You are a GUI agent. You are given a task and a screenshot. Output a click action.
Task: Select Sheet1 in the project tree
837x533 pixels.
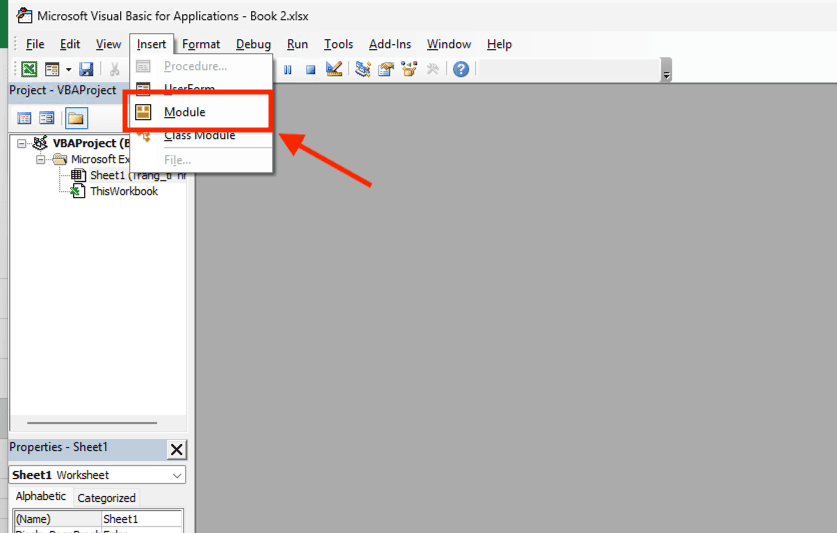138,175
